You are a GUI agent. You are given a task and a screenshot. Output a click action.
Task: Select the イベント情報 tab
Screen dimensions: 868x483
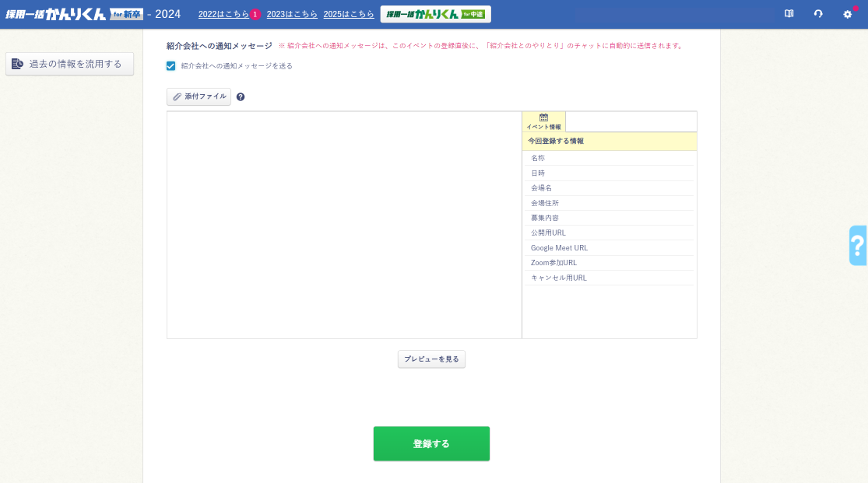click(x=543, y=121)
